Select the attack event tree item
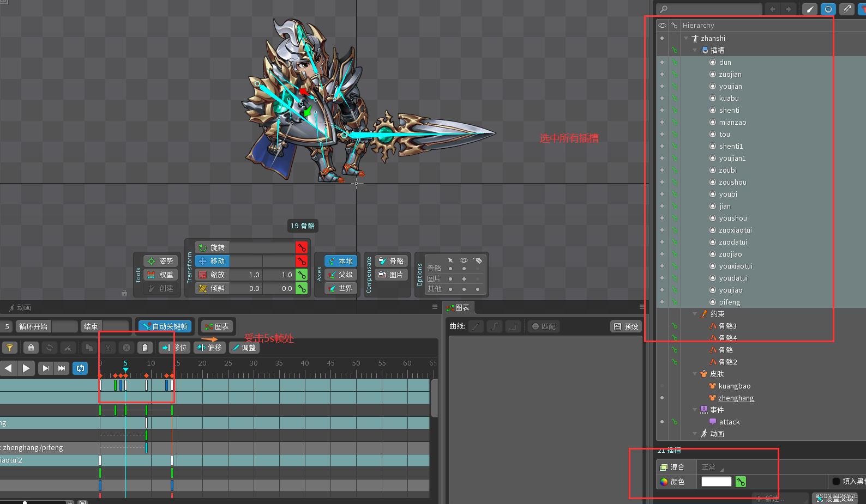Screen dimensions: 866x504 (x=729, y=422)
